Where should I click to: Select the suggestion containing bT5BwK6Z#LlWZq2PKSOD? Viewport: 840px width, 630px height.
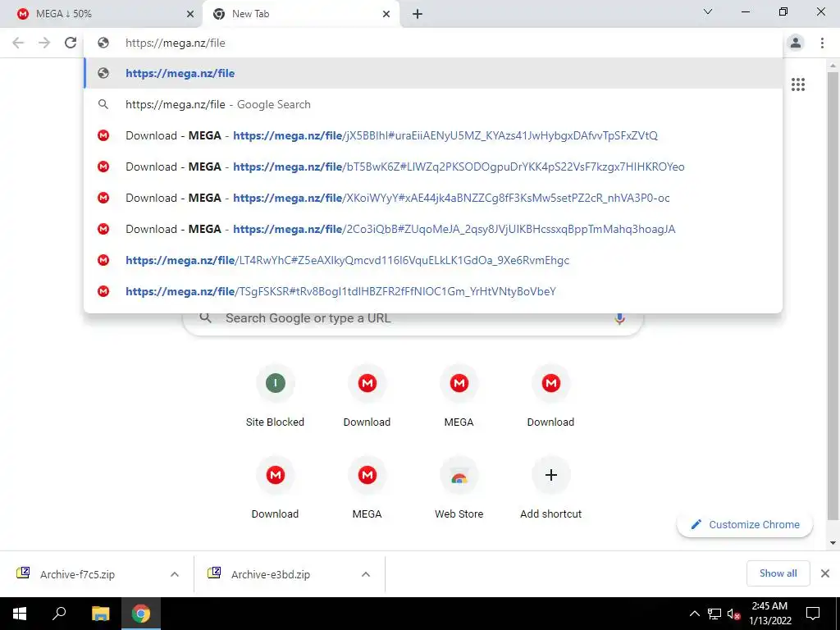[x=433, y=167]
